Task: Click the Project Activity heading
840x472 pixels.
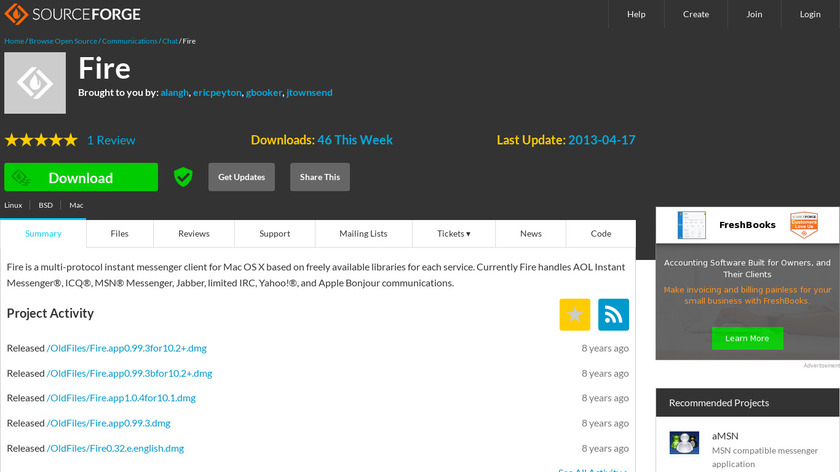Action: [x=50, y=313]
